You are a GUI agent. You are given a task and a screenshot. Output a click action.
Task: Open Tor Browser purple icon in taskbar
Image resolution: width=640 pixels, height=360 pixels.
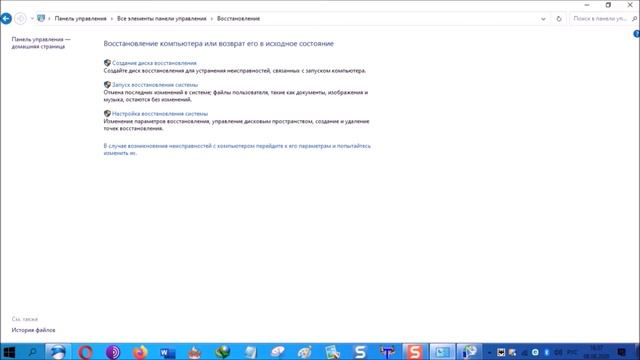(113, 352)
